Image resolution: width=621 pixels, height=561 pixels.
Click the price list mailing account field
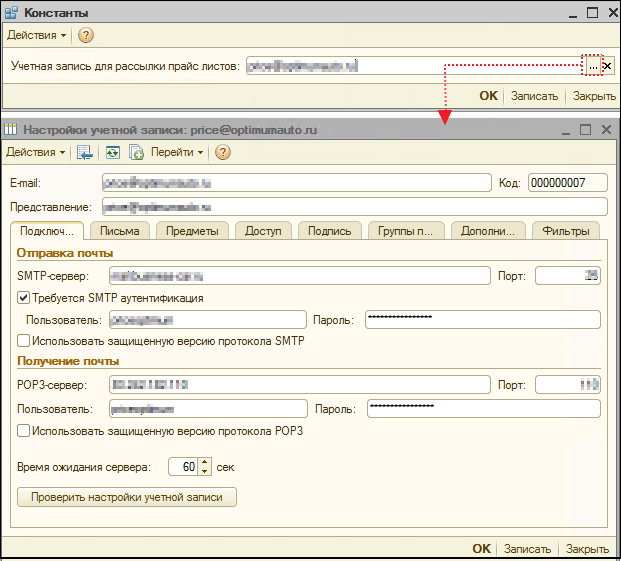[x=415, y=66]
